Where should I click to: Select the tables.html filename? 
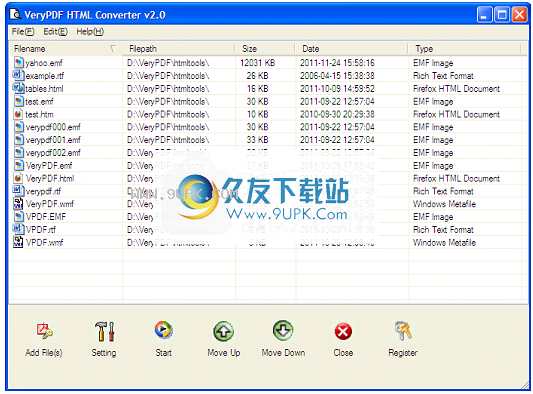(x=44, y=89)
